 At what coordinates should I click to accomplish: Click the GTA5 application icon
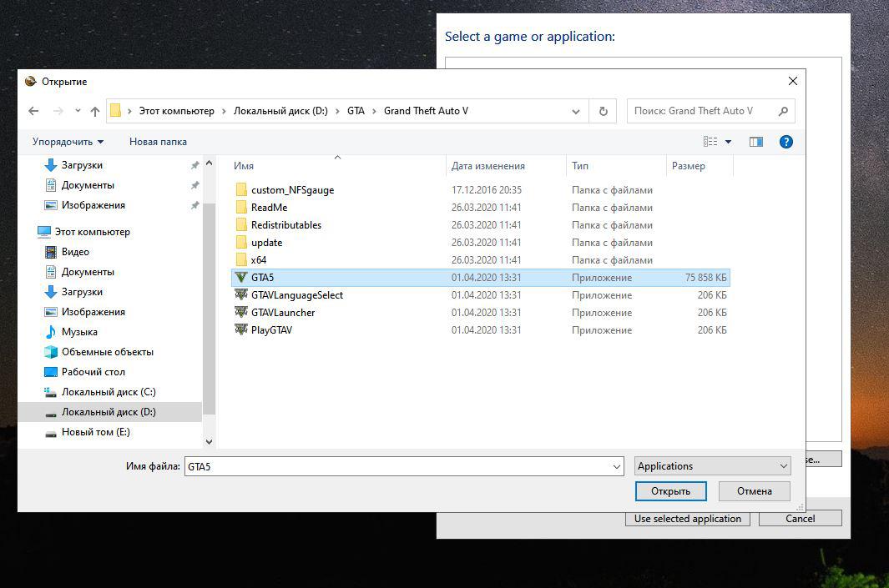tap(241, 278)
